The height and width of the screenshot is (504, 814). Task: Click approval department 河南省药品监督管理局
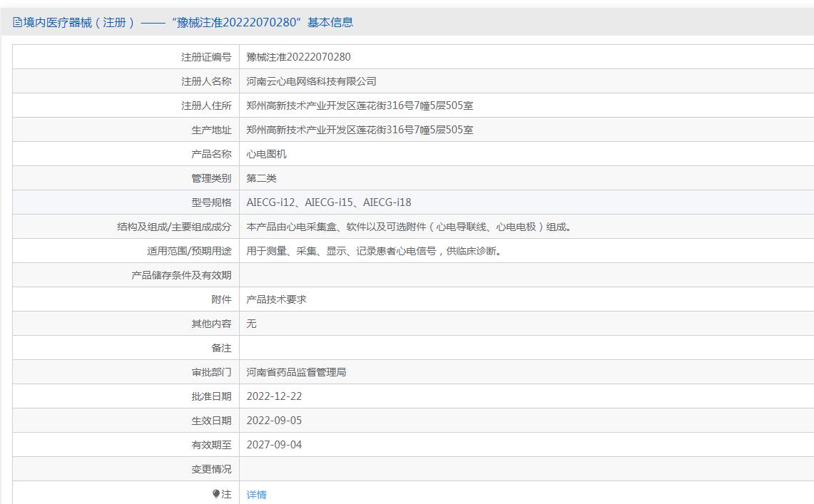pos(296,372)
